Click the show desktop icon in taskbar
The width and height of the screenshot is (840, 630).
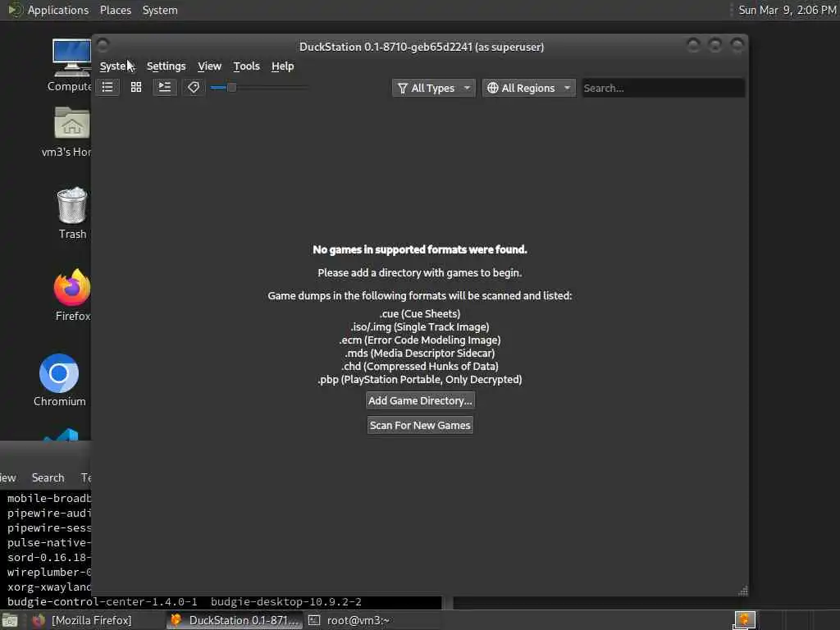click(10, 621)
